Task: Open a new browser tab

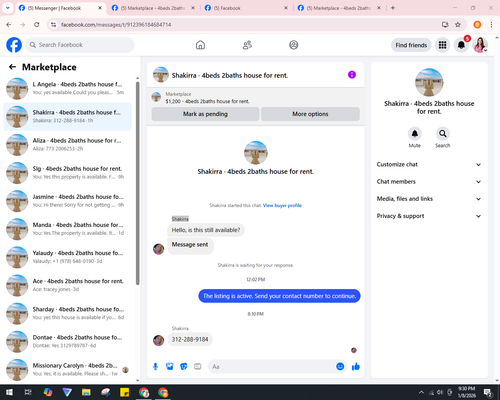Action: pyautogui.click(x=393, y=8)
